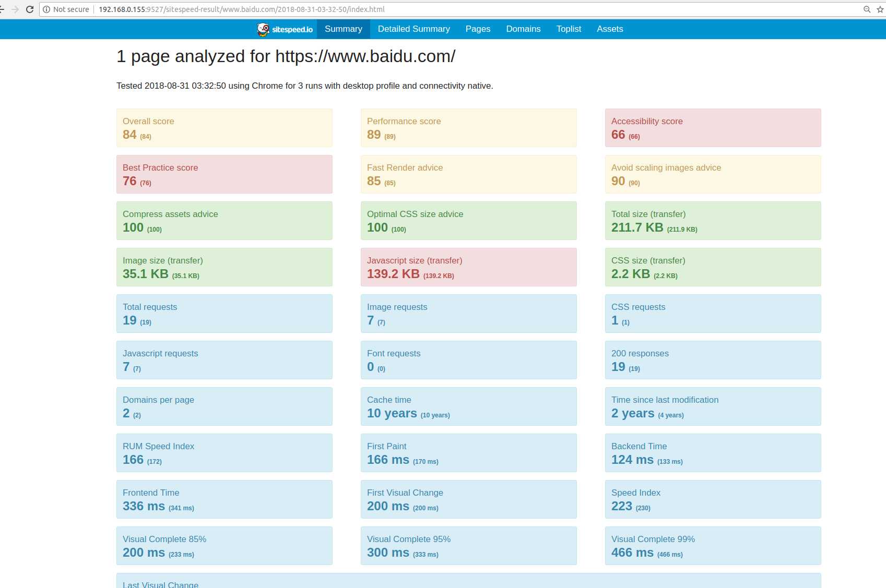
Task: Click the Best Practice score link
Action: pos(160,167)
